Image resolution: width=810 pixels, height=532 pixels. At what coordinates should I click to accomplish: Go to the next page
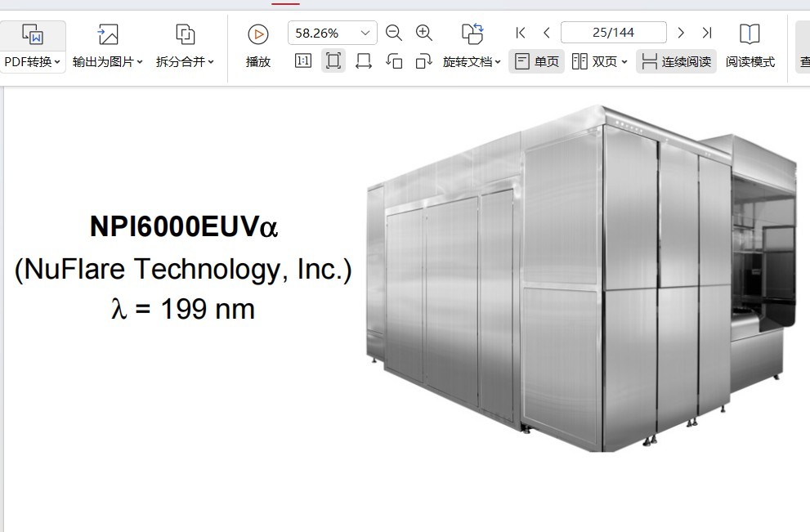681,33
